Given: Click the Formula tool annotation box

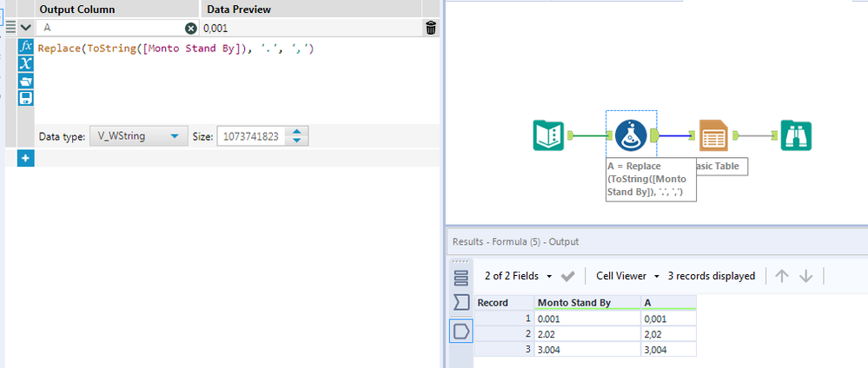Looking at the screenshot, I should pyautogui.click(x=650, y=179).
